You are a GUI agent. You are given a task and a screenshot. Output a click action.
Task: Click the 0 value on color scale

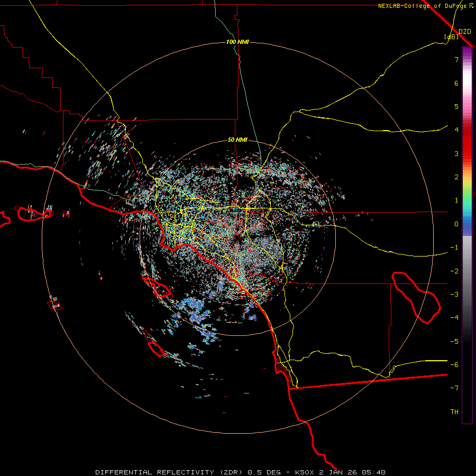tap(456, 224)
